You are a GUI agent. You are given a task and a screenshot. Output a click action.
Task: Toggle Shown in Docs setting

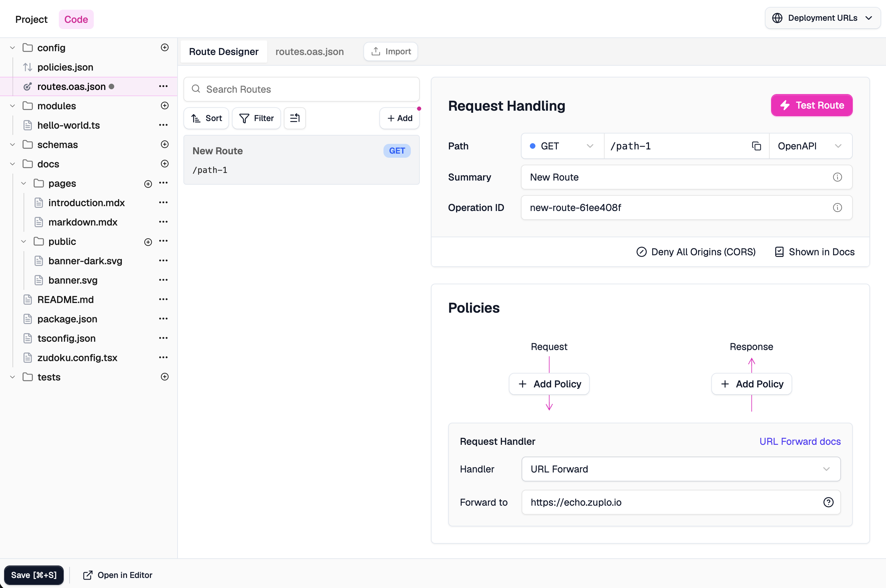coord(815,252)
